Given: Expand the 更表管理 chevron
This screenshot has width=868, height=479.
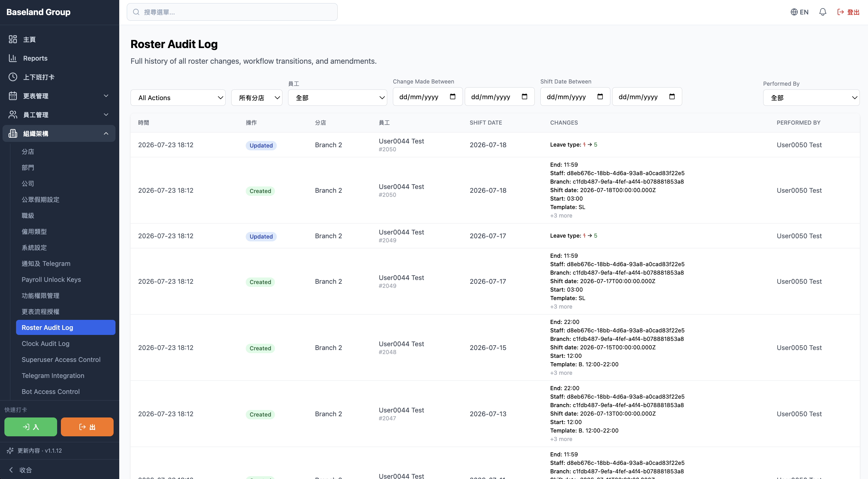Looking at the screenshot, I should (106, 96).
